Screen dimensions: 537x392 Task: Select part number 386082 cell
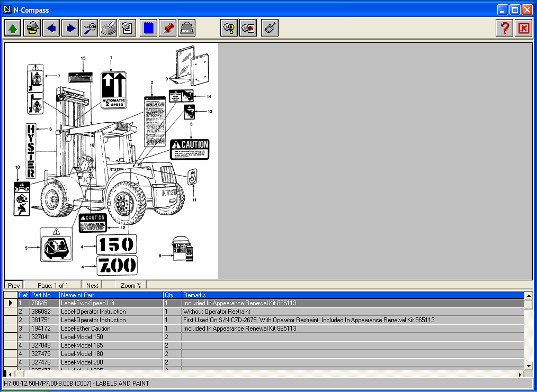point(44,311)
